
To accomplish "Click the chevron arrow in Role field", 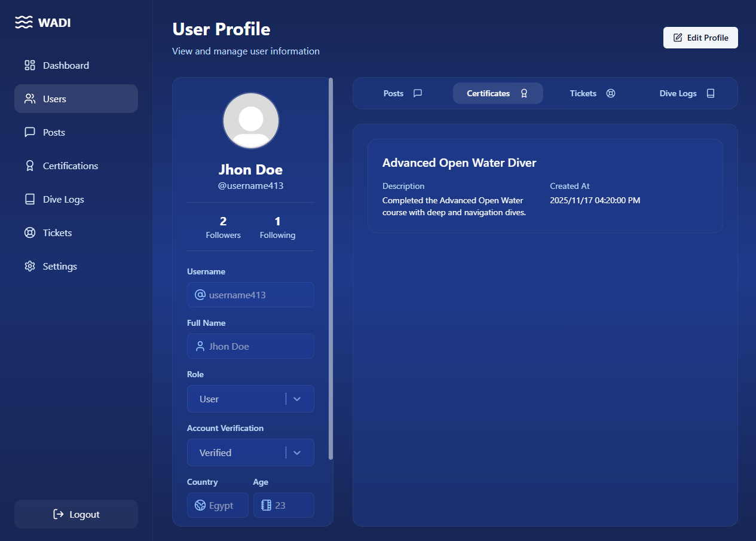I will click(297, 399).
